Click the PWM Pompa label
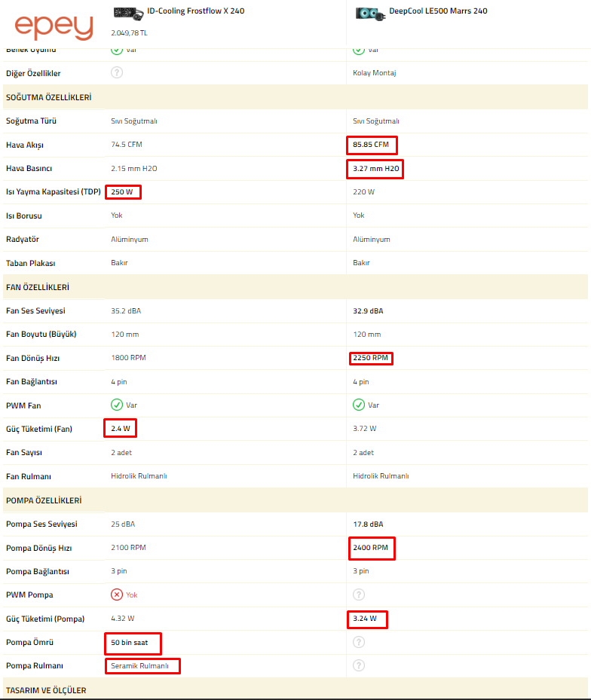 click(29, 595)
